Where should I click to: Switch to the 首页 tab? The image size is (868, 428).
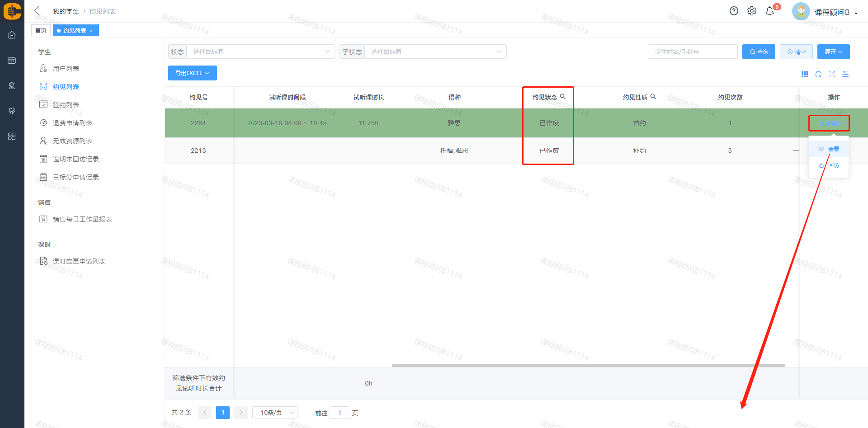pyautogui.click(x=41, y=31)
